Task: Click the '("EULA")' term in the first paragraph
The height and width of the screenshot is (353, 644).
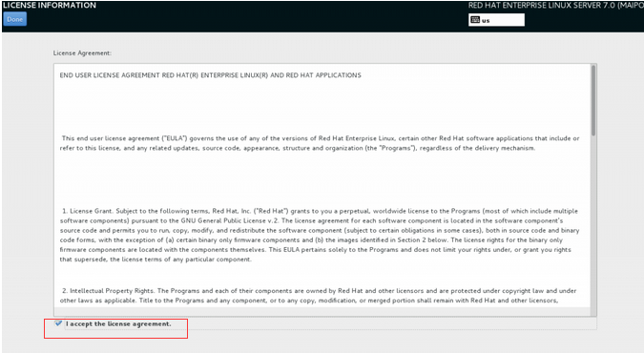Action: (175, 138)
